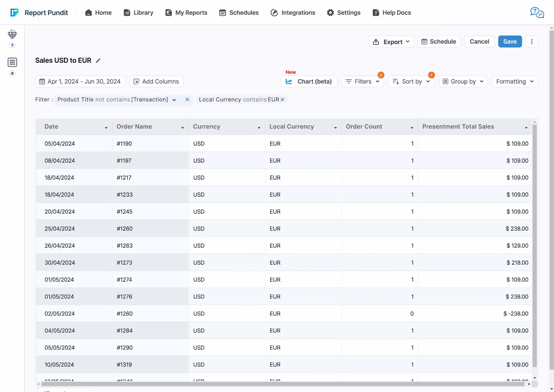Click the 26/04/2024 date cell
The height and width of the screenshot is (392, 554).
[x=74, y=246]
